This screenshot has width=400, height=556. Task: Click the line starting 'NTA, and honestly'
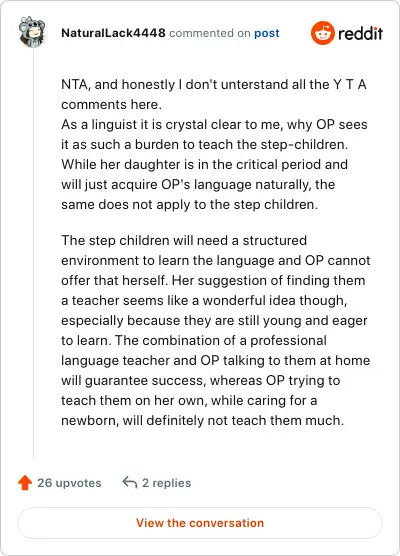(x=214, y=84)
